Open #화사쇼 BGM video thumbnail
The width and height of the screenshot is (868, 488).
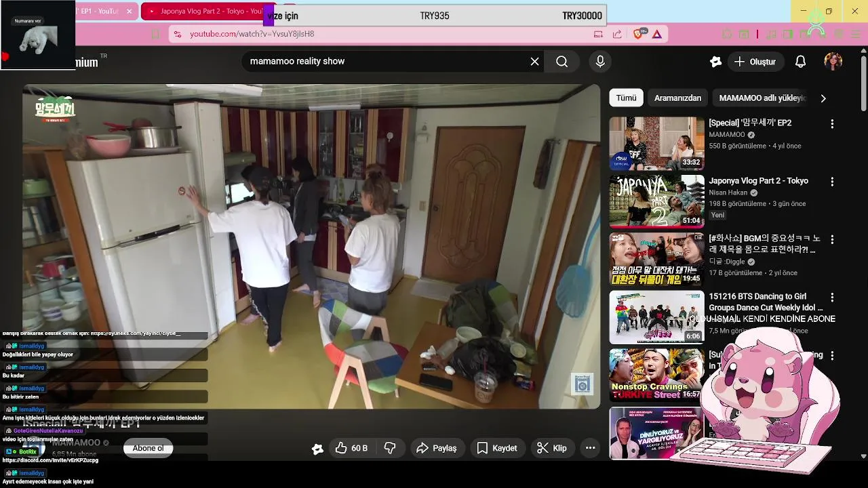(x=656, y=259)
